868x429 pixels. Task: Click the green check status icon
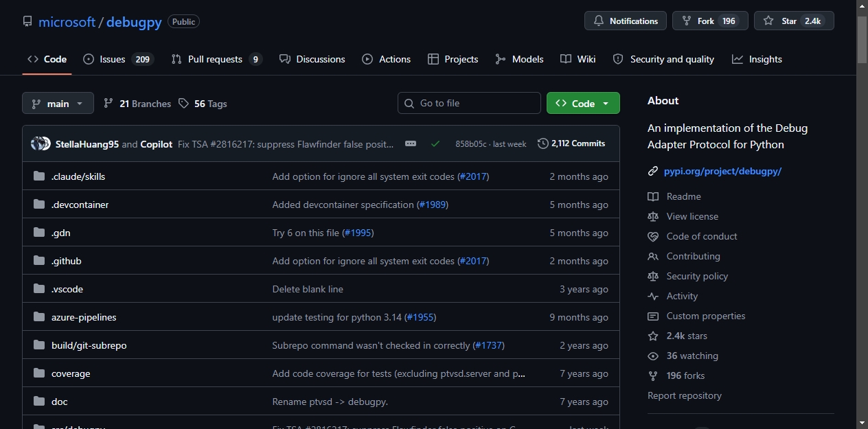435,143
